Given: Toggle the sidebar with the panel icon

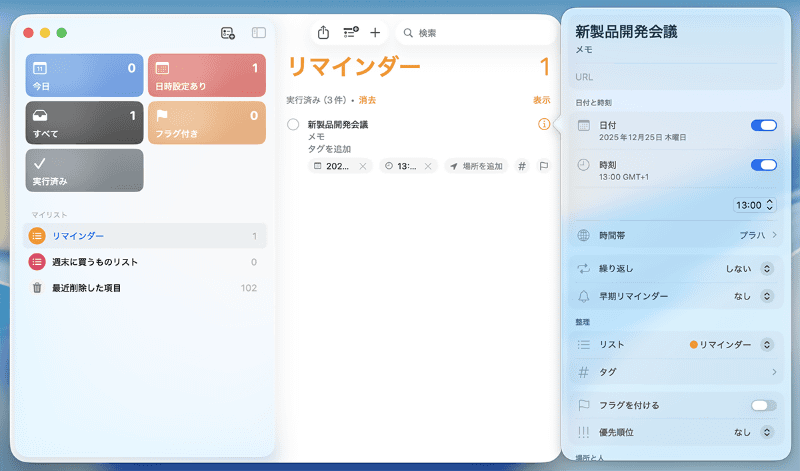Looking at the screenshot, I should [x=259, y=33].
